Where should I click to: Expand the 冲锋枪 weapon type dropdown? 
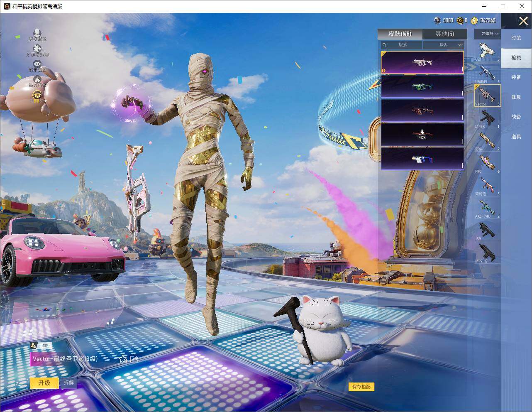point(488,34)
